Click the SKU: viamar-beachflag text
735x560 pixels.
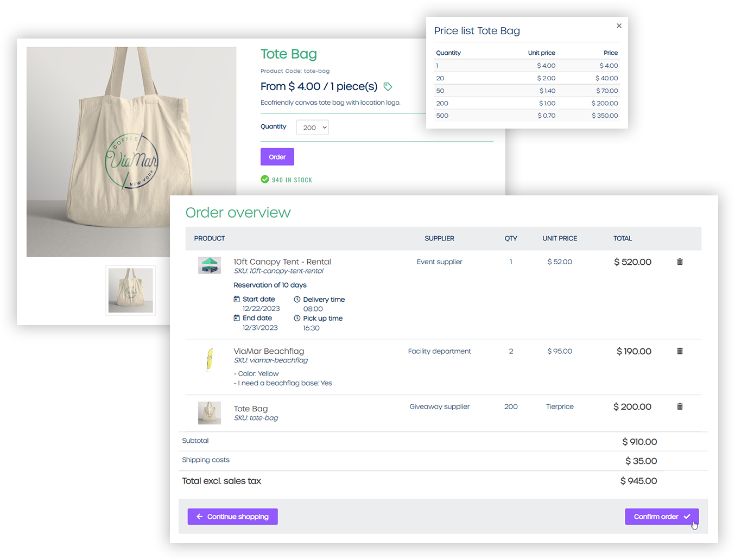point(271,360)
